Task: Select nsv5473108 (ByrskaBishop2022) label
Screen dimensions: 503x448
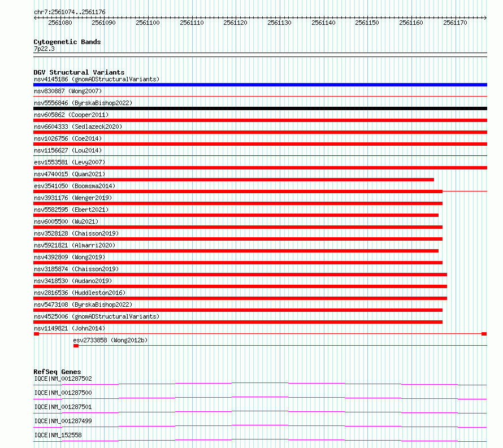Action: (83, 305)
